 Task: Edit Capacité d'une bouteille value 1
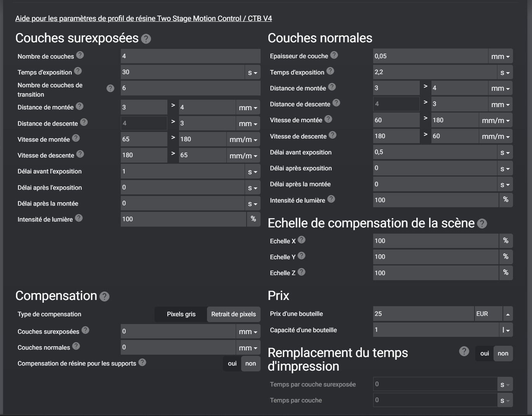tap(436, 330)
